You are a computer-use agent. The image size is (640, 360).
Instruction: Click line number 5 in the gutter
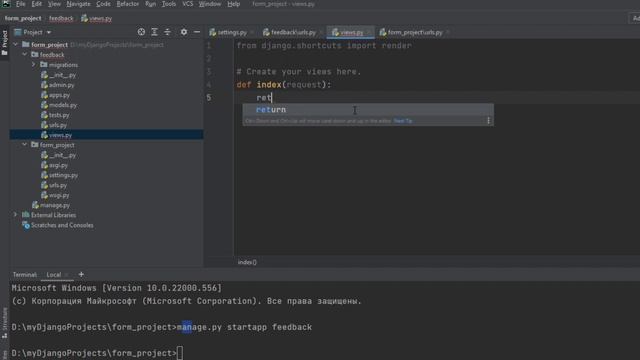click(209, 98)
